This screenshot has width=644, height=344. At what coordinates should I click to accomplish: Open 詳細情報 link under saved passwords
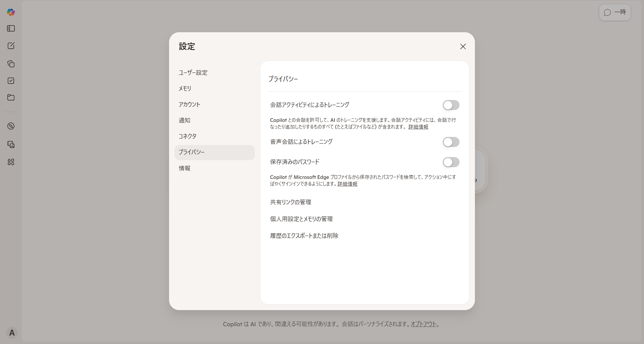[347, 184]
